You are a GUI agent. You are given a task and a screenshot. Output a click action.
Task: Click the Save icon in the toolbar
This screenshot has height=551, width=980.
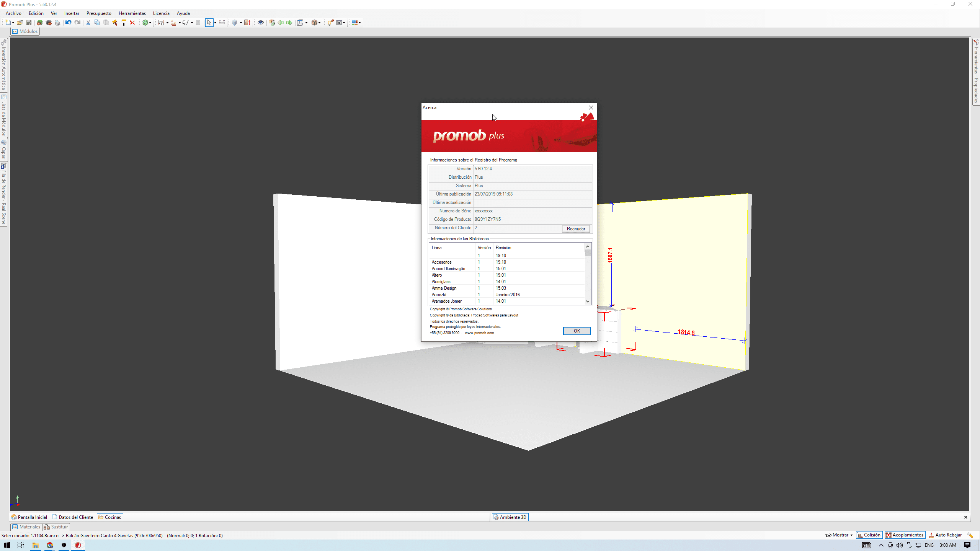pos(29,23)
